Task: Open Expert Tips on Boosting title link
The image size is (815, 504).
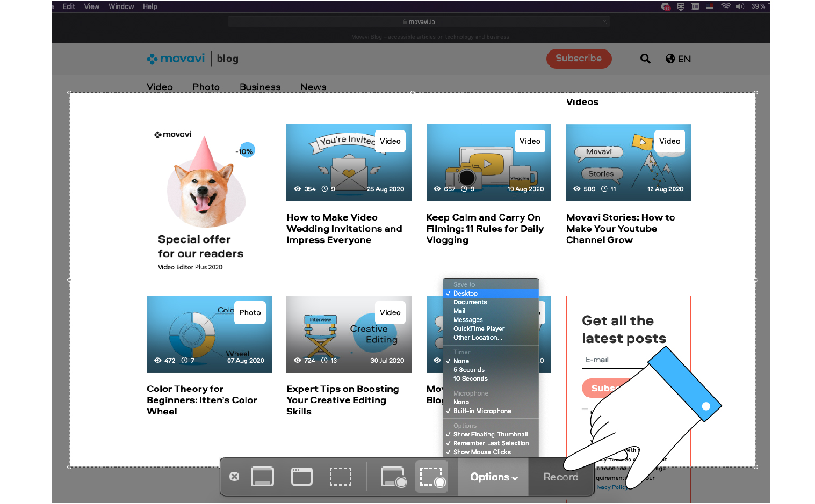Action: coord(342,400)
